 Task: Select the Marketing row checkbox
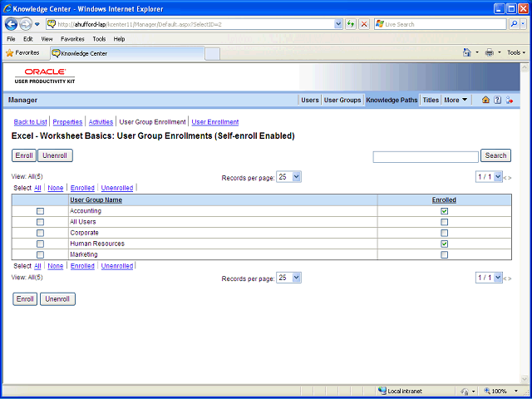click(40, 254)
